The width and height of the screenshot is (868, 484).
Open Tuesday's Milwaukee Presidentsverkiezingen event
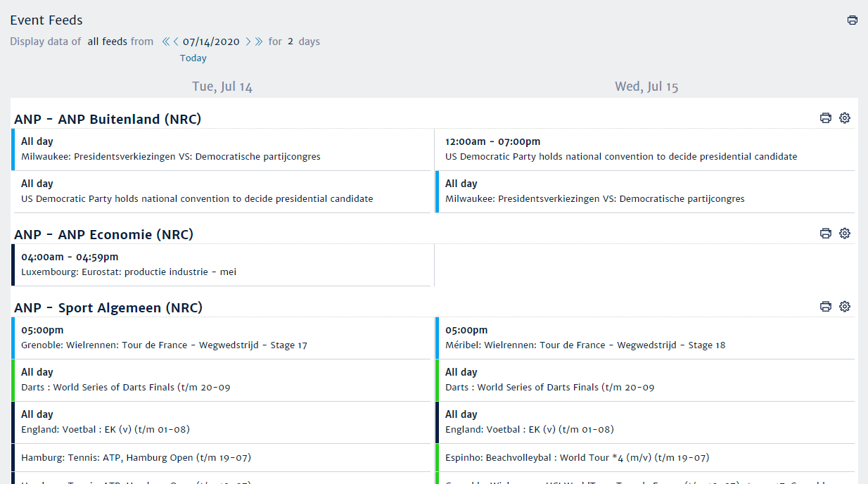click(x=221, y=149)
